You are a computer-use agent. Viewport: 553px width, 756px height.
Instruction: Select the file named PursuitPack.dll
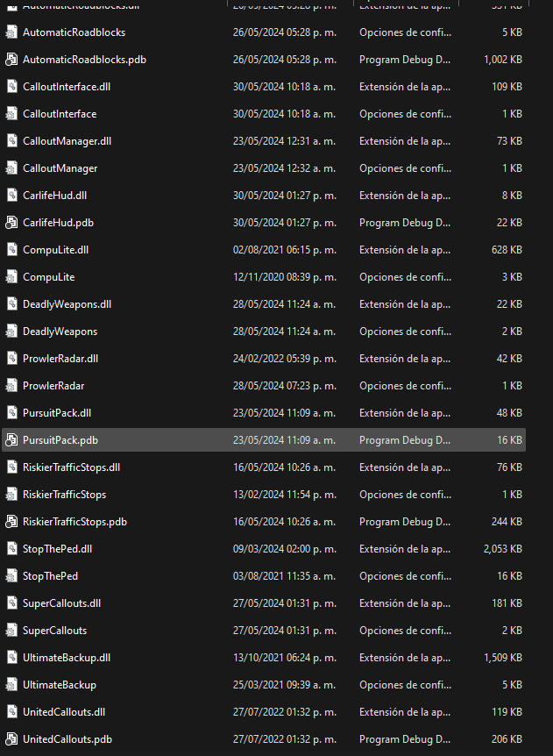(57, 413)
